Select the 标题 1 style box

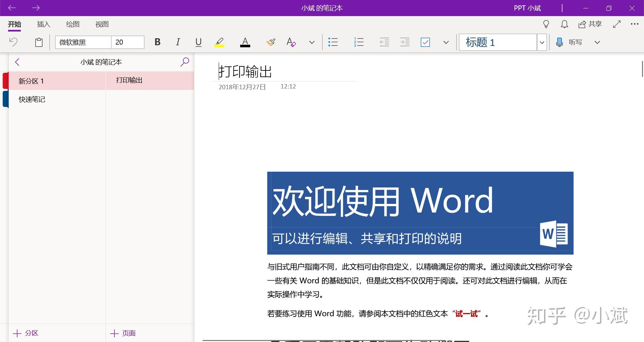tap(498, 42)
